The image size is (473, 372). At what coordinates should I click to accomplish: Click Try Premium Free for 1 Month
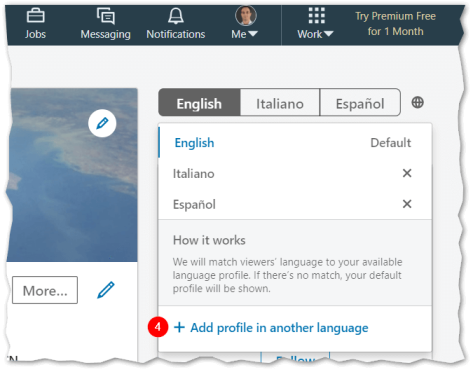pyautogui.click(x=395, y=24)
